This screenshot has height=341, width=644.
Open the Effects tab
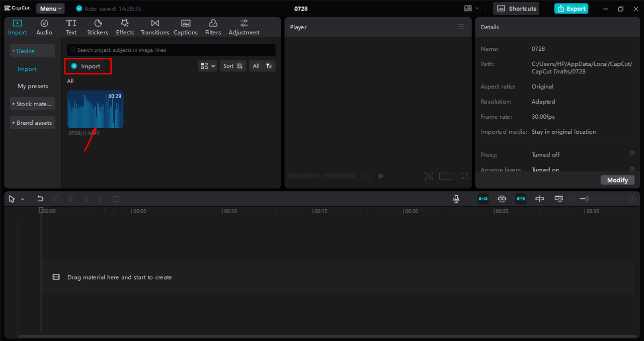(x=125, y=27)
